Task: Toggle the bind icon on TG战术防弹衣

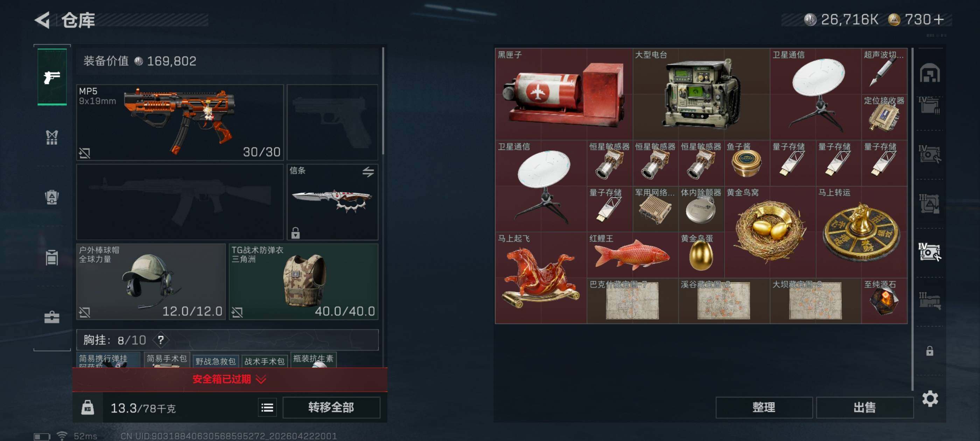Action: tap(237, 313)
